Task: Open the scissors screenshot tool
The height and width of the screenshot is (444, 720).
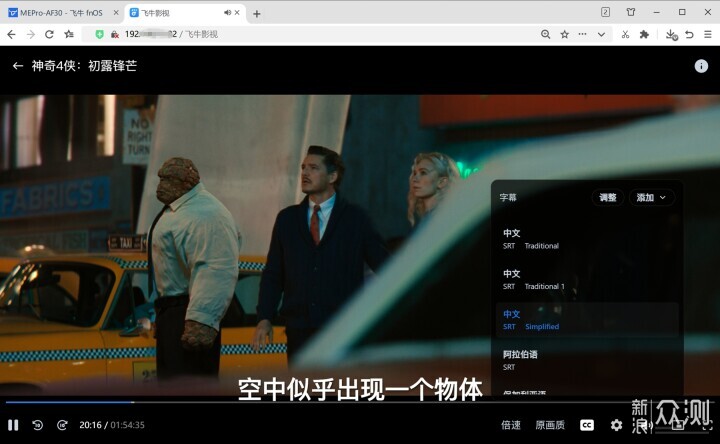Action: 625,34
